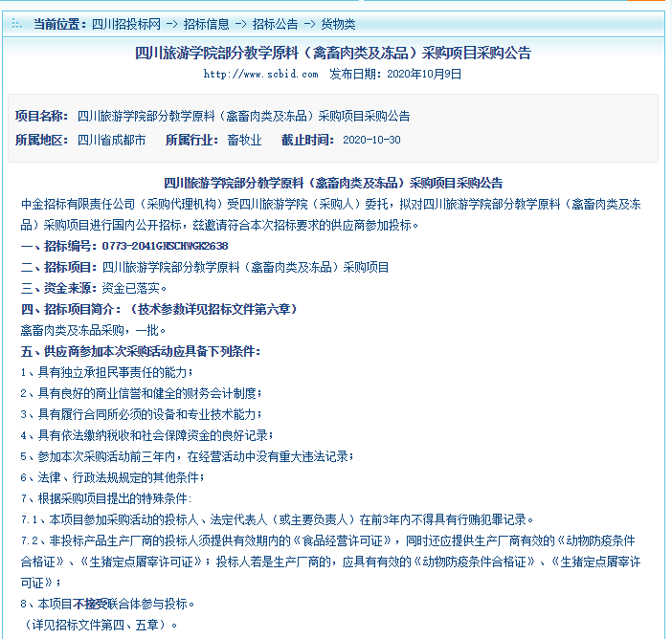Open the 四川招投标网 breadcrumb link
Image resolution: width=672 pixels, height=639 pixels.
(x=126, y=25)
